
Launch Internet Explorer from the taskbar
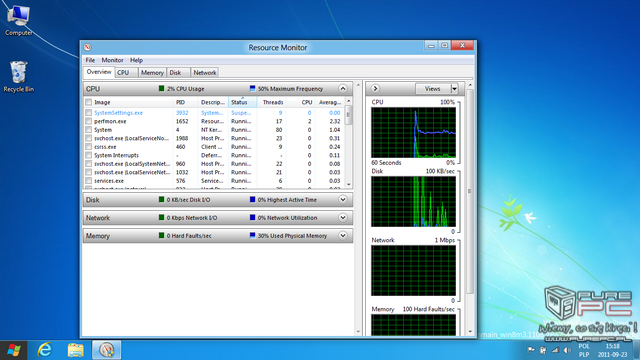pos(45,350)
